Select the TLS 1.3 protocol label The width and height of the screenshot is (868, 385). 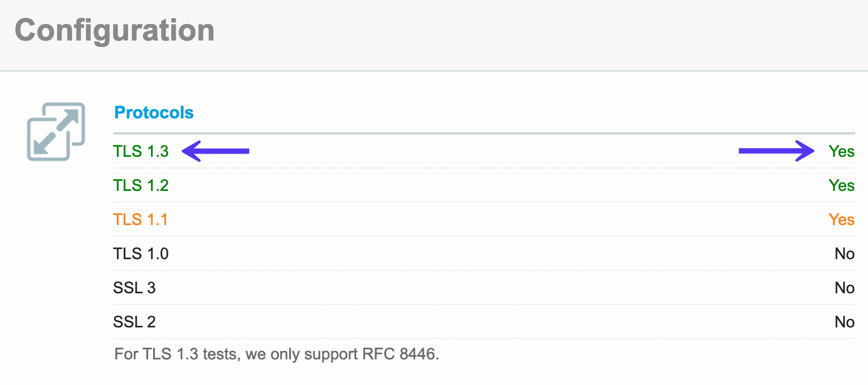click(x=141, y=151)
